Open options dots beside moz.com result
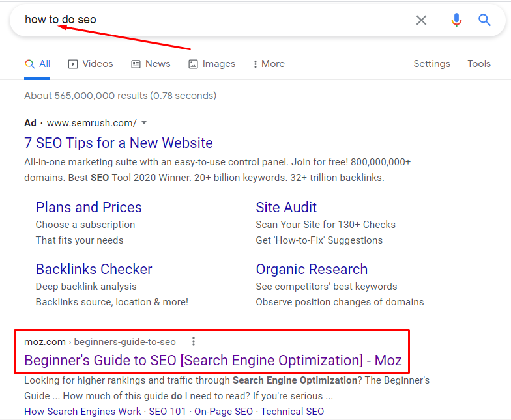The width and height of the screenshot is (511, 420). (194, 341)
